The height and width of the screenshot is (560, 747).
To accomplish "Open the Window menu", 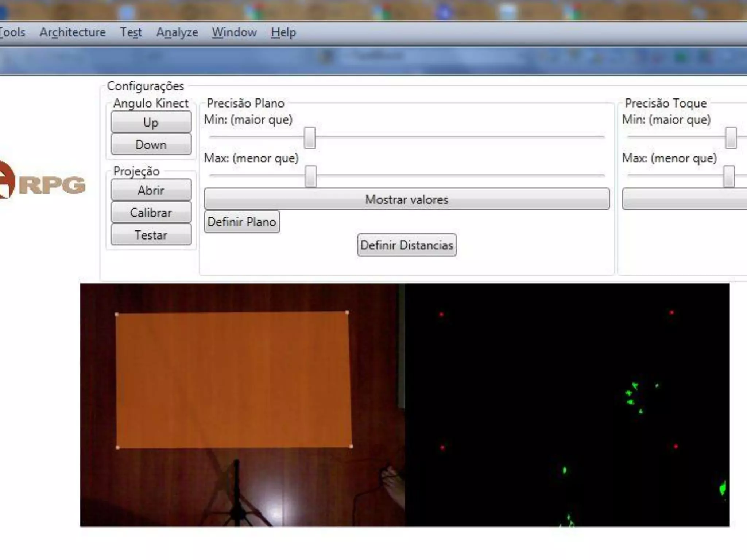I will pyautogui.click(x=234, y=32).
